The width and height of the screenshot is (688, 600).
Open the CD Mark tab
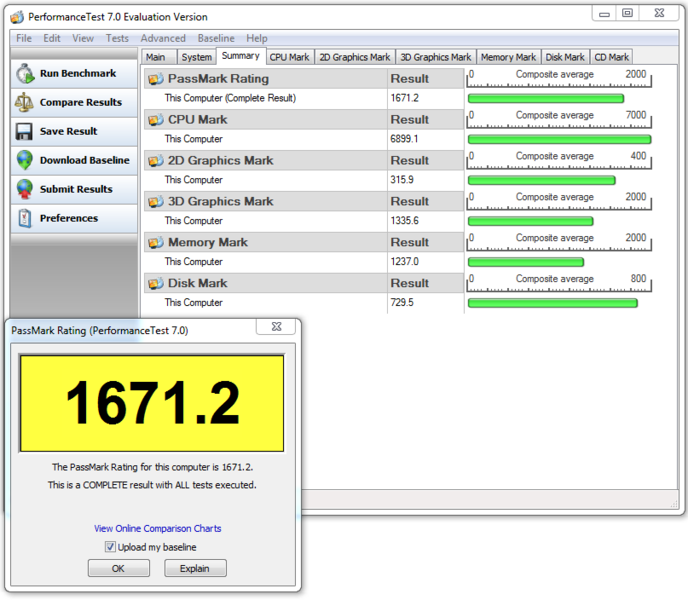tap(612, 57)
